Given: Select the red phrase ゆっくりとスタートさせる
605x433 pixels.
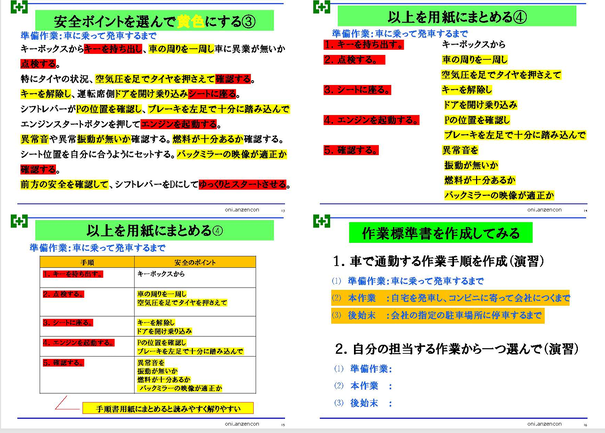Looking at the screenshot, I should pos(243,184).
